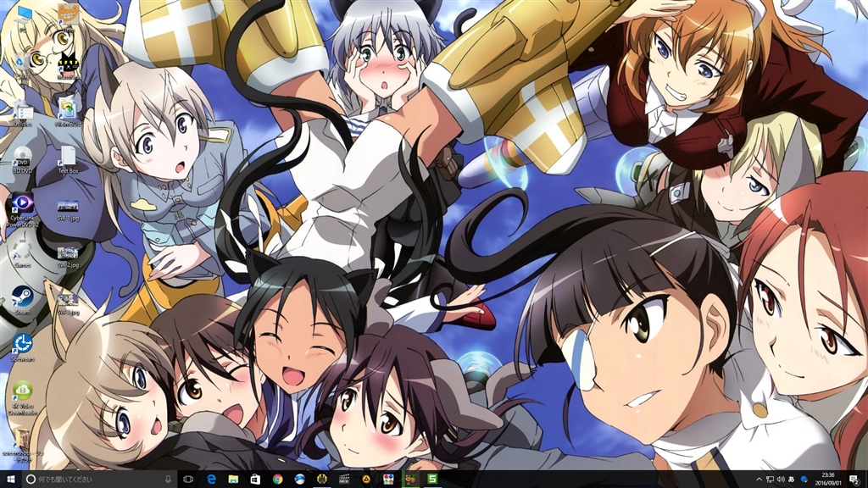Open network status tray icon
This screenshot has height=488, width=868.
[770, 480]
